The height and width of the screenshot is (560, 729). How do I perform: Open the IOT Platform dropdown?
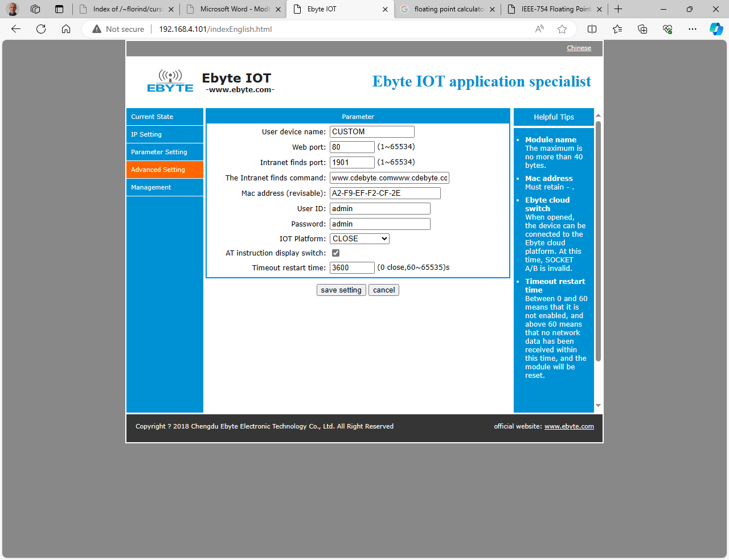(359, 239)
